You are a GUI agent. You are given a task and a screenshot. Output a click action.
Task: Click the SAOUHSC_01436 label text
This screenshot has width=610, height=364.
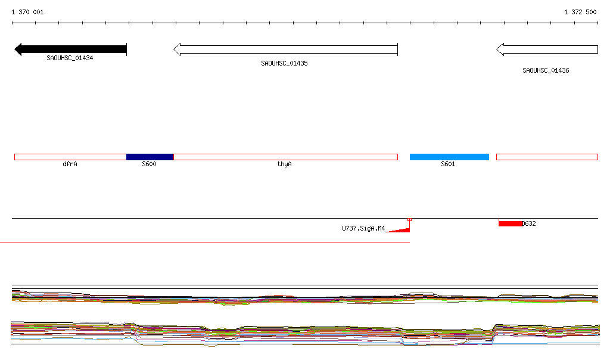pyautogui.click(x=546, y=70)
